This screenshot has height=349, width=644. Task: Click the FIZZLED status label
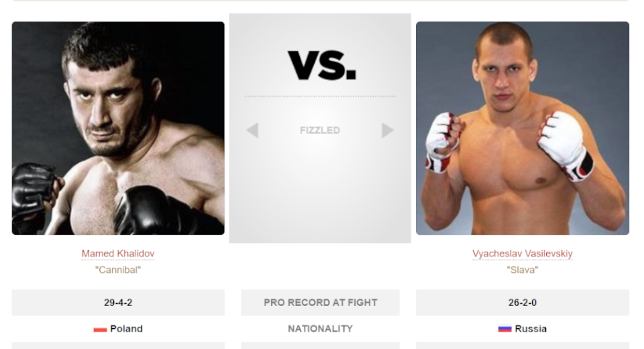320,130
